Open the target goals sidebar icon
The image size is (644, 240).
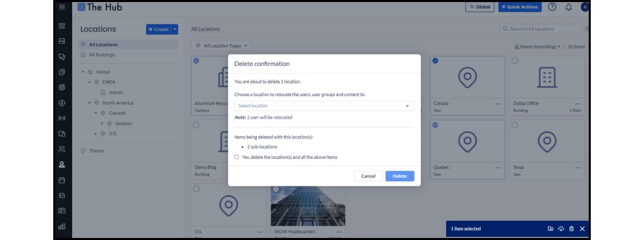coord(62,87)
